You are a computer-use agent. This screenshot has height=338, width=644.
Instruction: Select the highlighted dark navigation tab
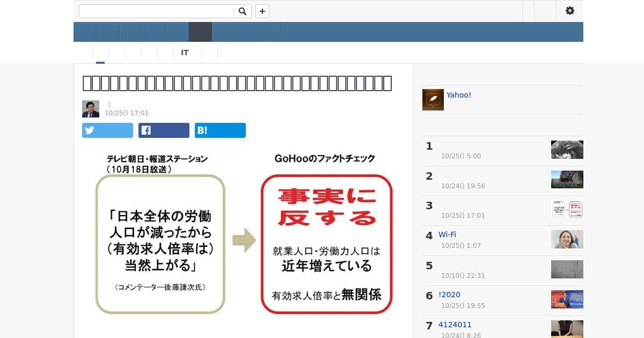[x=200, y=32]
